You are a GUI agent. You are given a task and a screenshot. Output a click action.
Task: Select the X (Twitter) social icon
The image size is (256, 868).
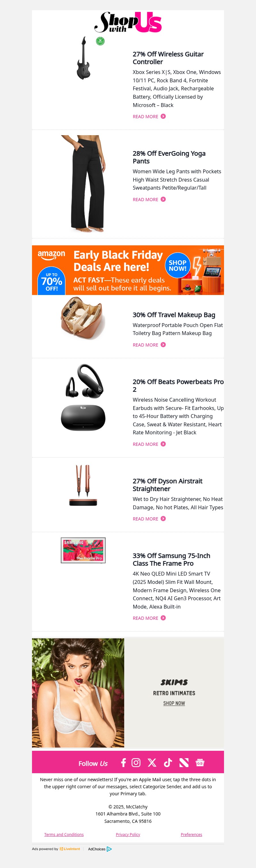pos(152,764)
